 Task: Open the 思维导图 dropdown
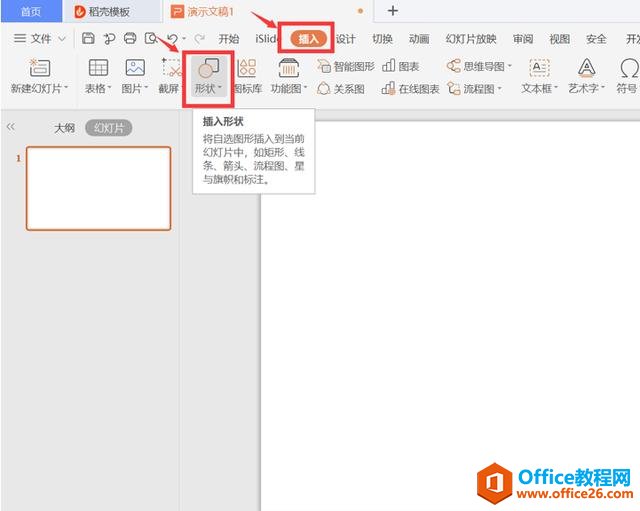[x=509, y=66]
